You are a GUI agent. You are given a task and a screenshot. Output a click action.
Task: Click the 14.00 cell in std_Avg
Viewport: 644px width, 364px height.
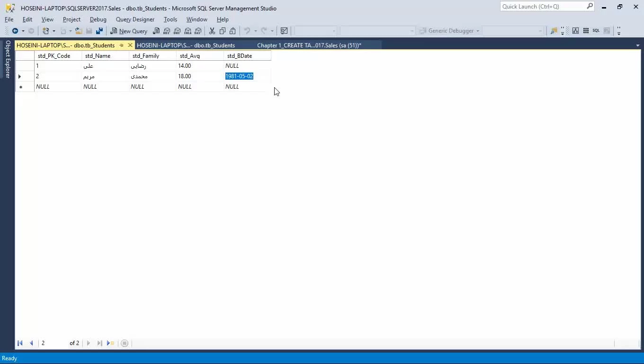(x=200, y=66)
